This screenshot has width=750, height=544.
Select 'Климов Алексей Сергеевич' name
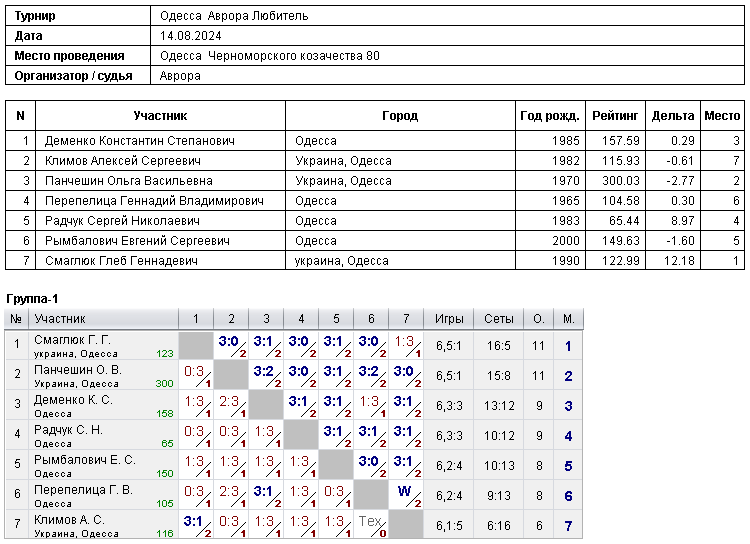click(x=122, y=161)
